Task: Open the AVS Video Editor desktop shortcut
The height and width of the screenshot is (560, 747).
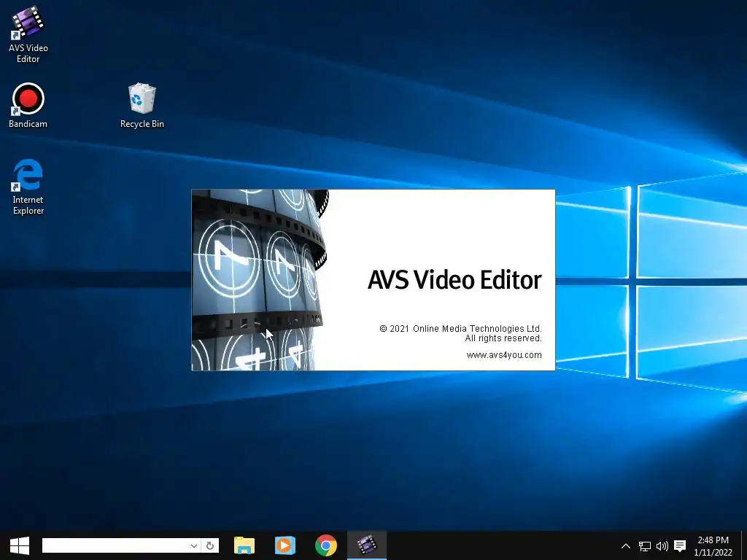Action: [x=28, y=34]
